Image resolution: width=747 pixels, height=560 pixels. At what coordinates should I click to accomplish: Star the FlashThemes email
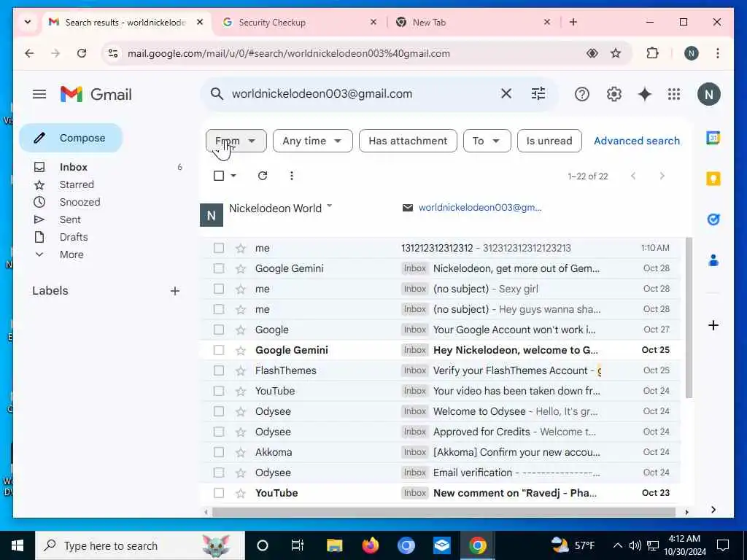[x=241, y=370]
